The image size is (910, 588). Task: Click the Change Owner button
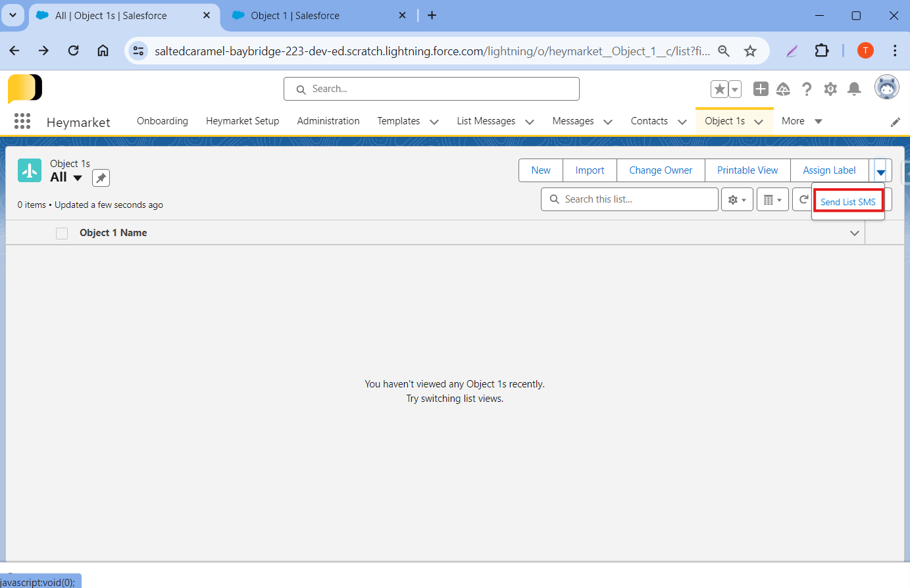pyautogui.click(x=661, y=170)
